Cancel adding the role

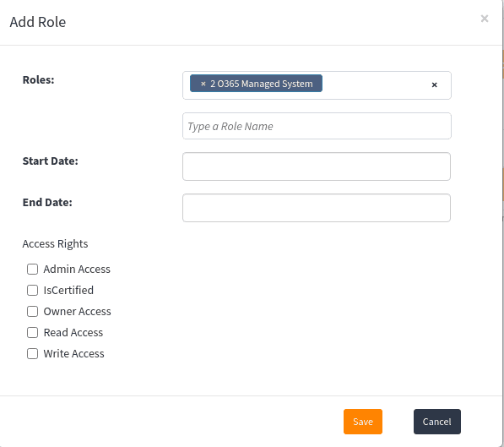(x=436, y=422)
